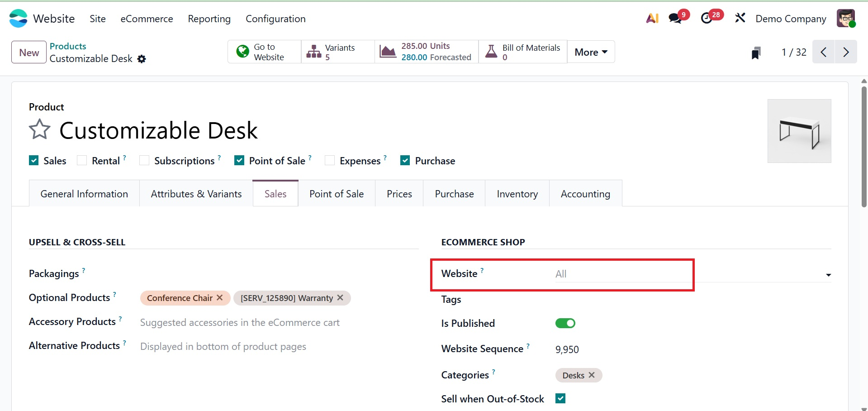Click the bookmark icon near record pager
Screen dimensions: 868x411
click(756, 53)
